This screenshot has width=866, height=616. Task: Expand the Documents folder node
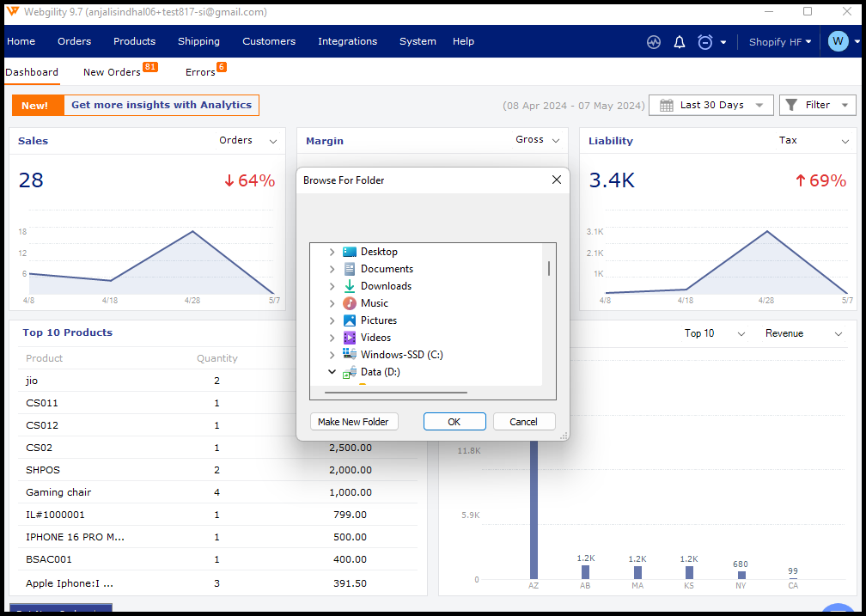[x=332, y=269]
